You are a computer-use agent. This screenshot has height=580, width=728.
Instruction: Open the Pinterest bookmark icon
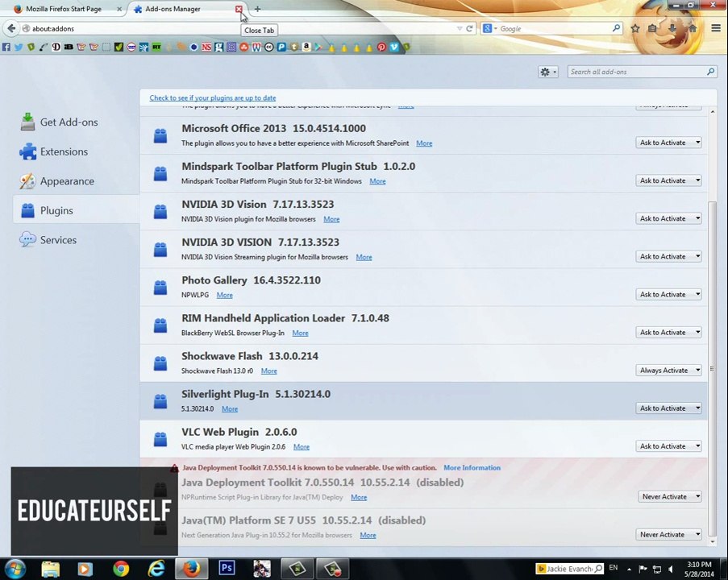[381, 47]
